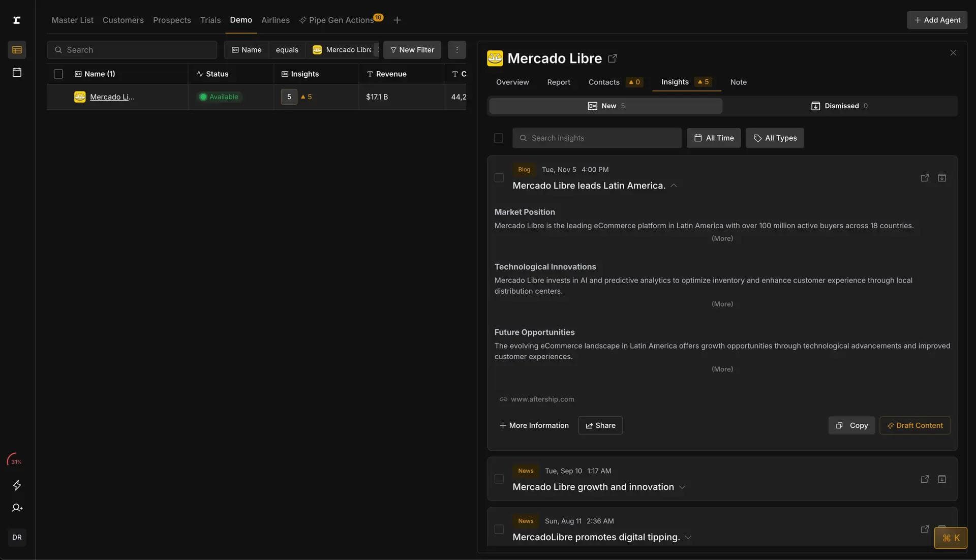Screen dimensions: 976x560
Task: Click the lightning bolt actions icon
Action: coord(17,485)
